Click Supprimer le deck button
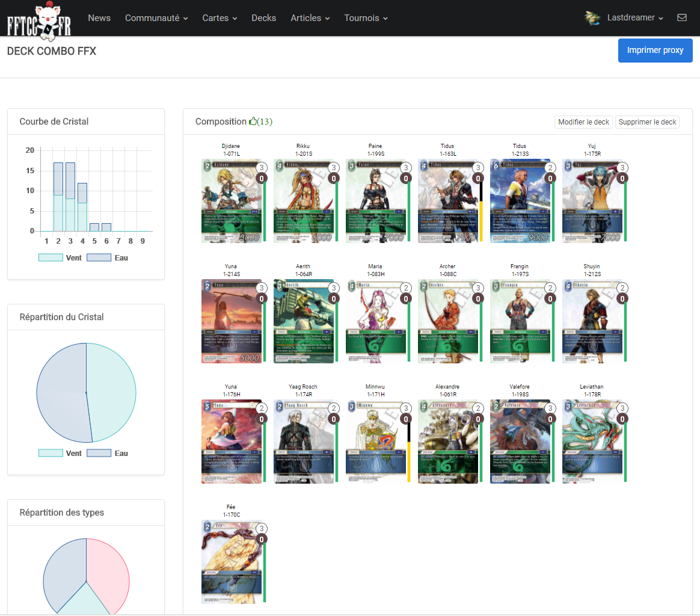700x616 pixels. [647, 122]
